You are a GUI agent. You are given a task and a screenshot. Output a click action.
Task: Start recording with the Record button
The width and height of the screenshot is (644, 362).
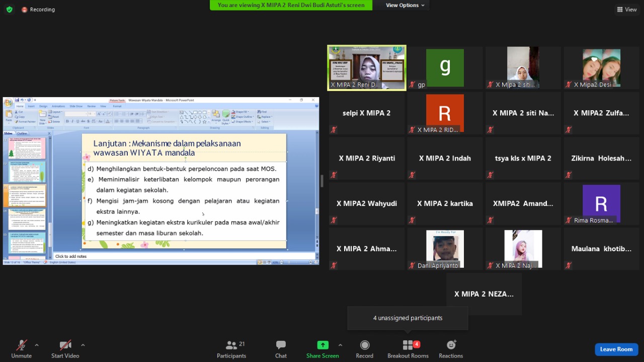point(365,345)
